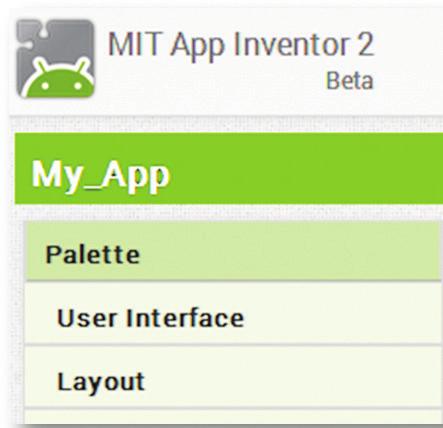Click the "MIT App Inventor 2" title
This screenshot has width=443, height=428.
(241, 46)
